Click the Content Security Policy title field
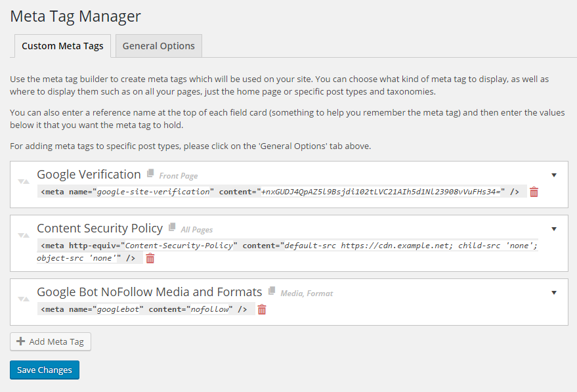 (100, 229)
